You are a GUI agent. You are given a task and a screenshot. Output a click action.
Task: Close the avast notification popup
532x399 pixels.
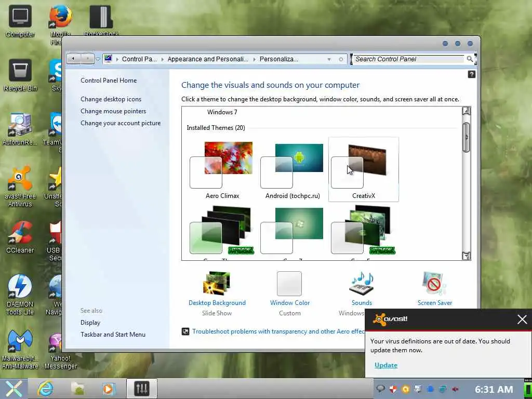click(x=522, y=320)
